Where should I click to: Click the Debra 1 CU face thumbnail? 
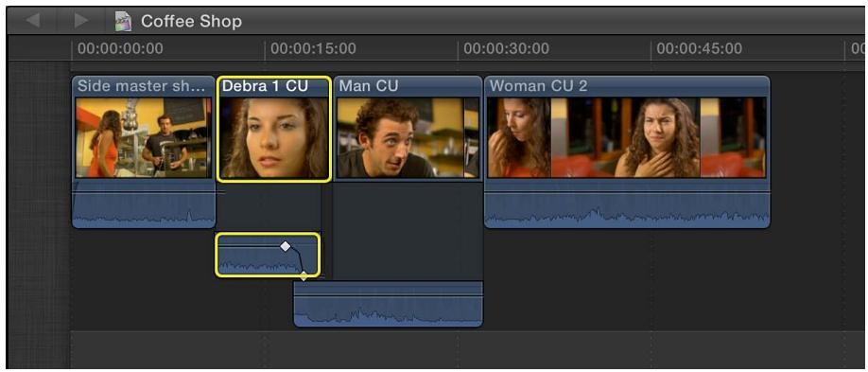[x=274, y=137]
